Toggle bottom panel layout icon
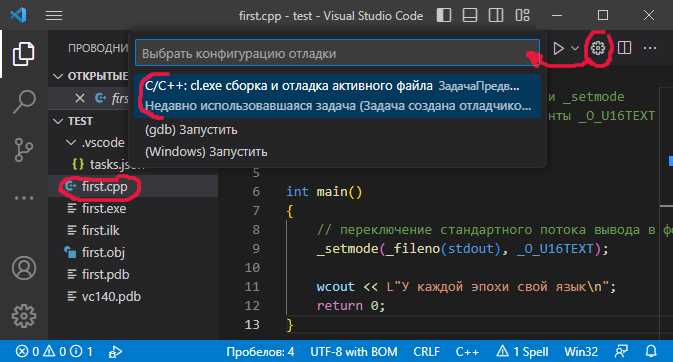This screenshot has height=362, width=673. [470, 15]
